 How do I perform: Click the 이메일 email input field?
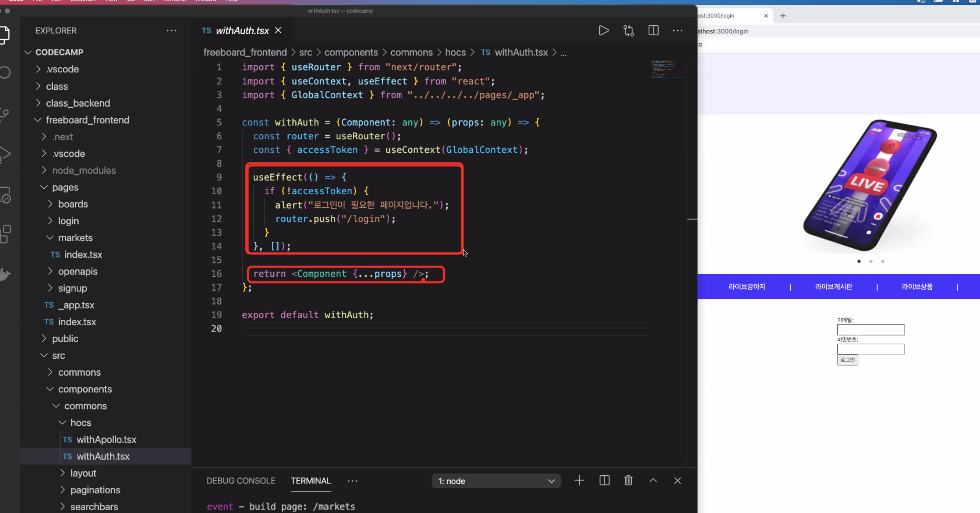click(870, 330)
